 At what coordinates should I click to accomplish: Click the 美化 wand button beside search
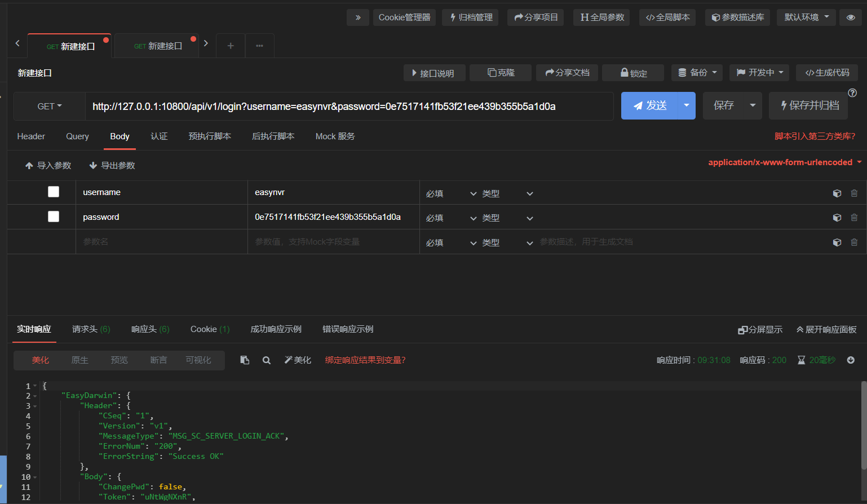click(298, 360)
